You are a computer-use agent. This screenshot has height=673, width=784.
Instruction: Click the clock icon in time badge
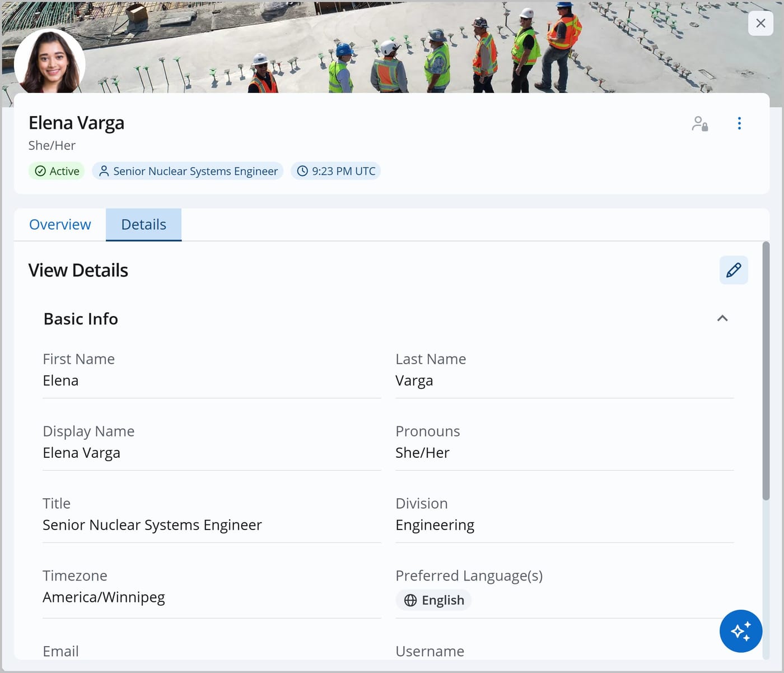pos(302,171)
